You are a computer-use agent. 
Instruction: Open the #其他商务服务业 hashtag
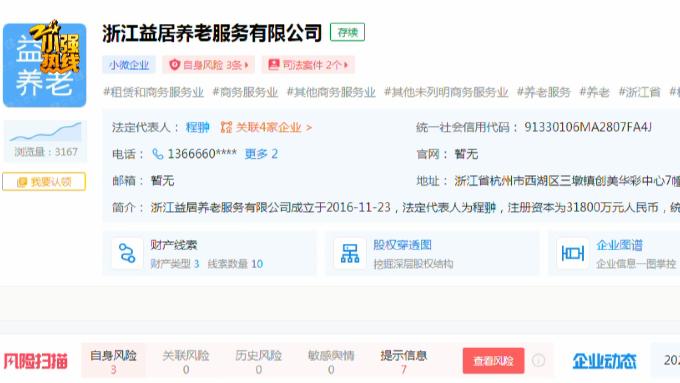click(x=331, y=92)
